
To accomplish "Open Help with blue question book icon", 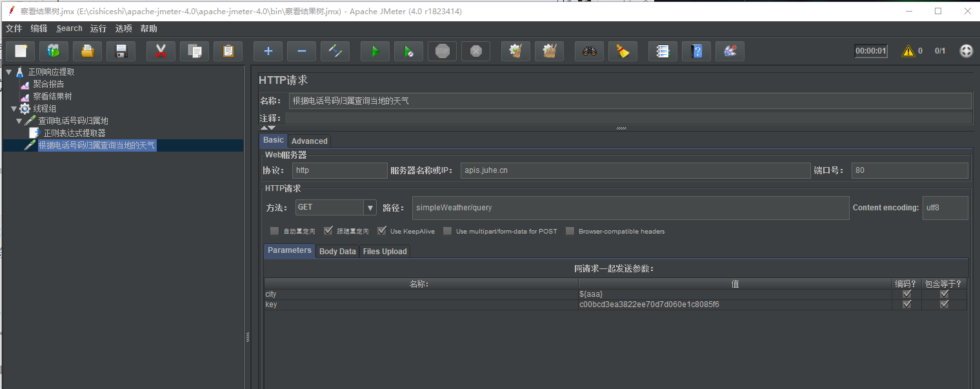I will [696, 51].
